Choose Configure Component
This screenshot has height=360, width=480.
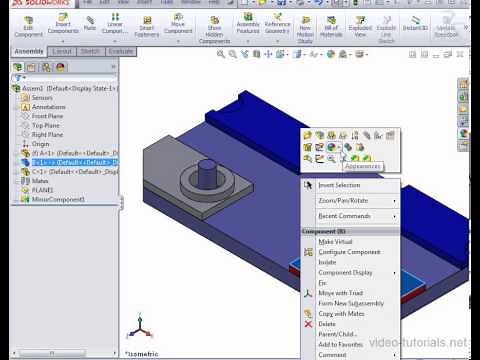pyautogui.click(x=349, y=252)
